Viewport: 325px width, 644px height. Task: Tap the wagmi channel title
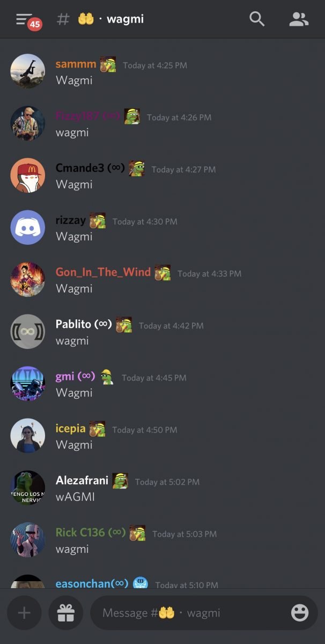tap(125, 19)
